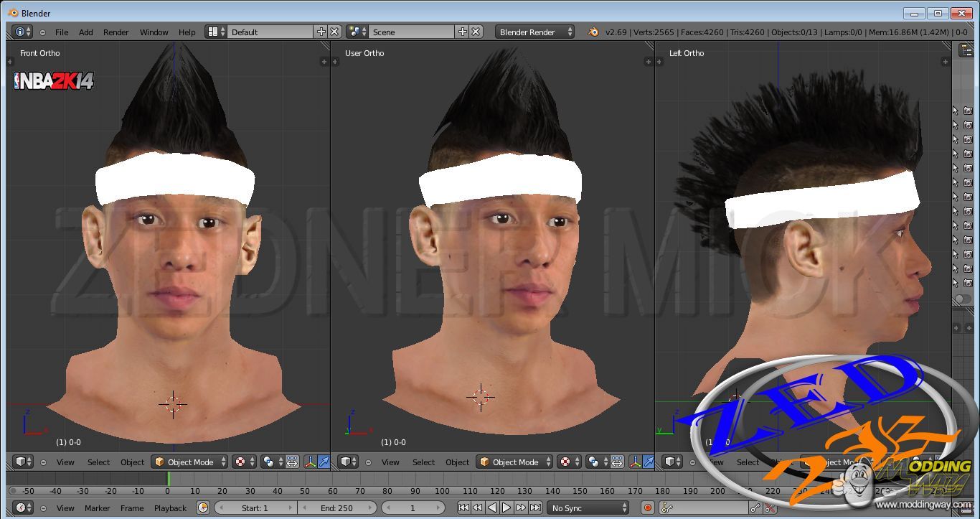Open the Playback menu in timeline
The width and height of the screenshot is (980, 519).
170,508
